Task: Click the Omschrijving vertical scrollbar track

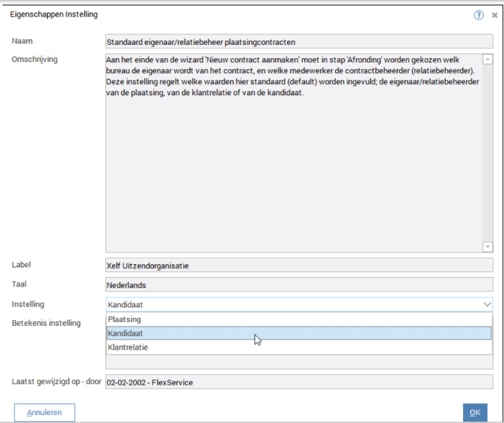Action: coord(488,152)
